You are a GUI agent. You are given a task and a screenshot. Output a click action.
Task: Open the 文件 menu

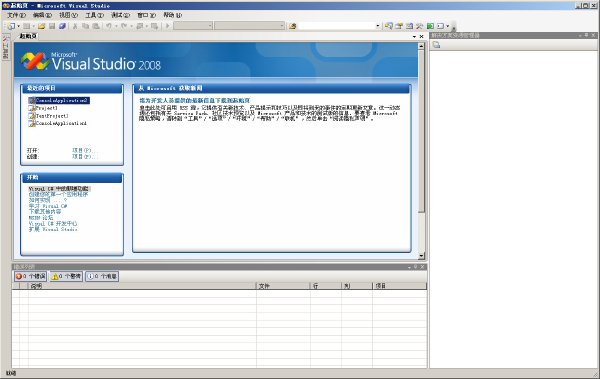(x=16, y=15)
